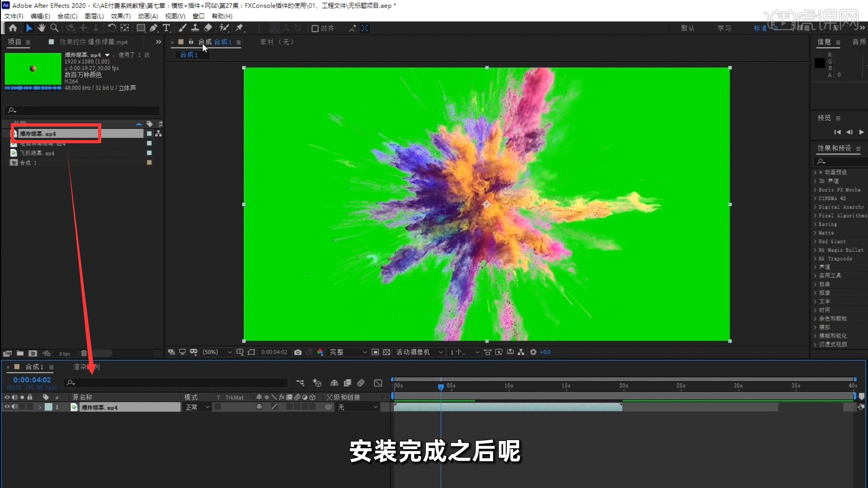Image resolution: width=868 pixels, height=488 pixels.
Task: Open the Graph Editor in the timeline
Action: (x=377, y=383)
